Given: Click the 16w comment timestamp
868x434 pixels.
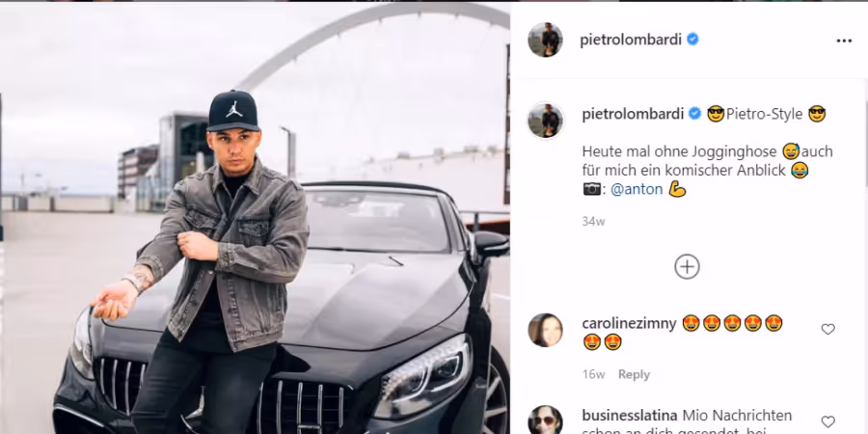Looking at the screenshot, I should 593,375.
